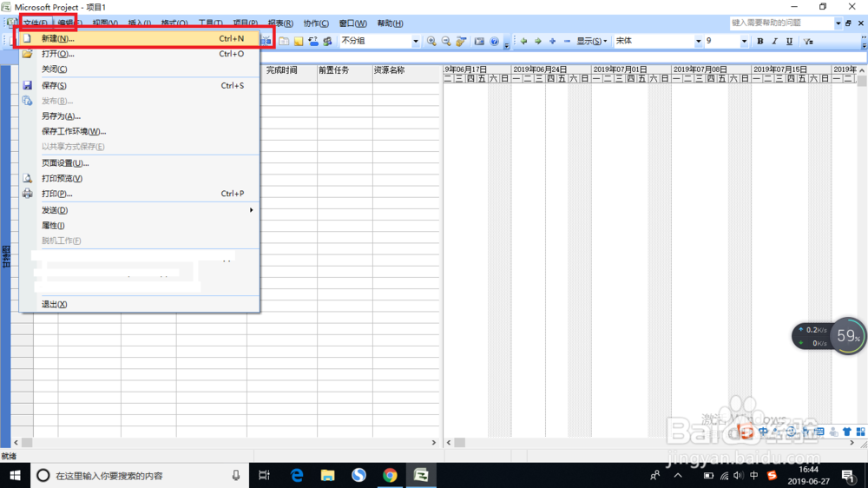Select 保存工作环境(W) menu entry

pyautogui.click(x=140, y=131)
